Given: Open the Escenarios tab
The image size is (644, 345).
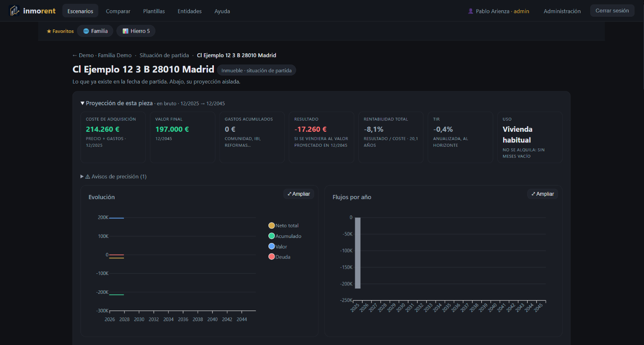Looking at the screenshot, I should [80, 11].
